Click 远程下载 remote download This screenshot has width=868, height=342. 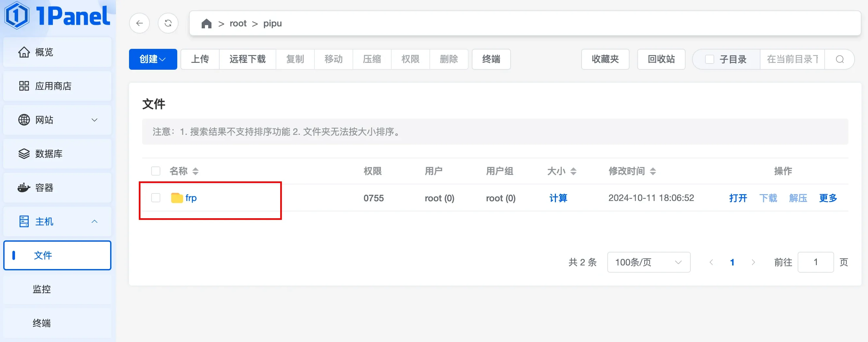tap(248, 59)
